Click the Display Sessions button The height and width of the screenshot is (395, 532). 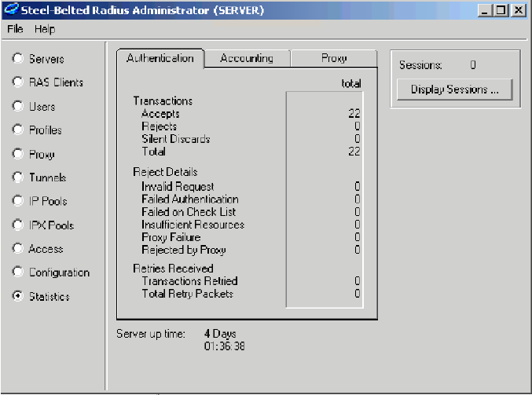coord(455,90)
